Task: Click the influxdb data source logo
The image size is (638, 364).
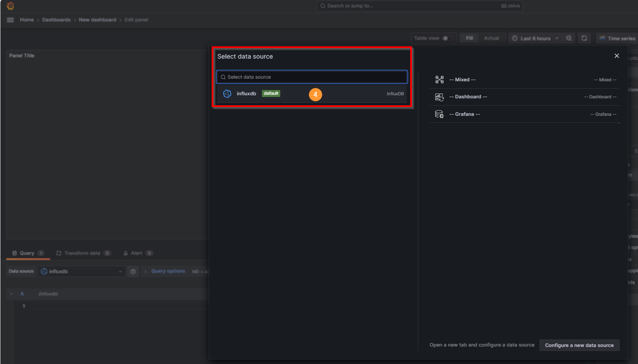Action: pyautogui.click(x=227, y=94)
